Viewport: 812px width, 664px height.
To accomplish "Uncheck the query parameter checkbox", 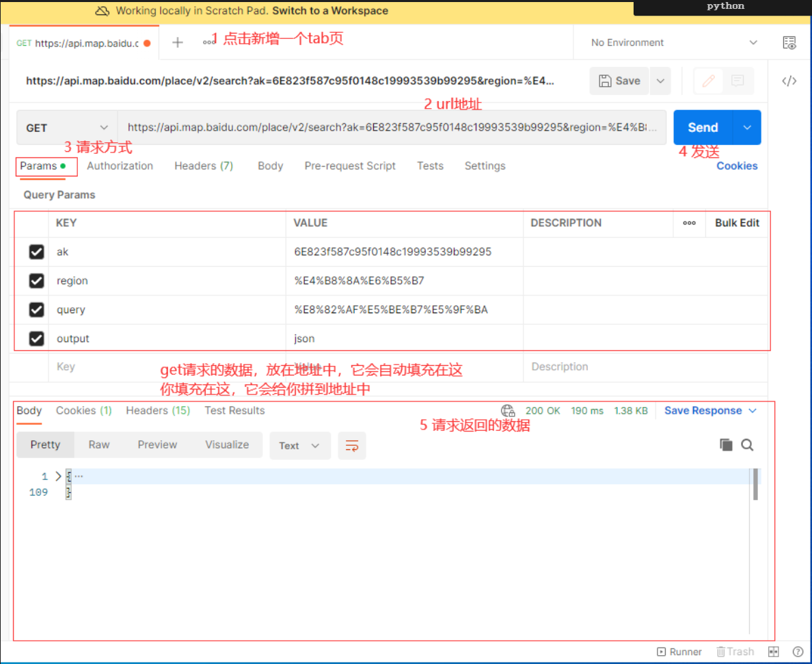I will click(x=36, y=310).
